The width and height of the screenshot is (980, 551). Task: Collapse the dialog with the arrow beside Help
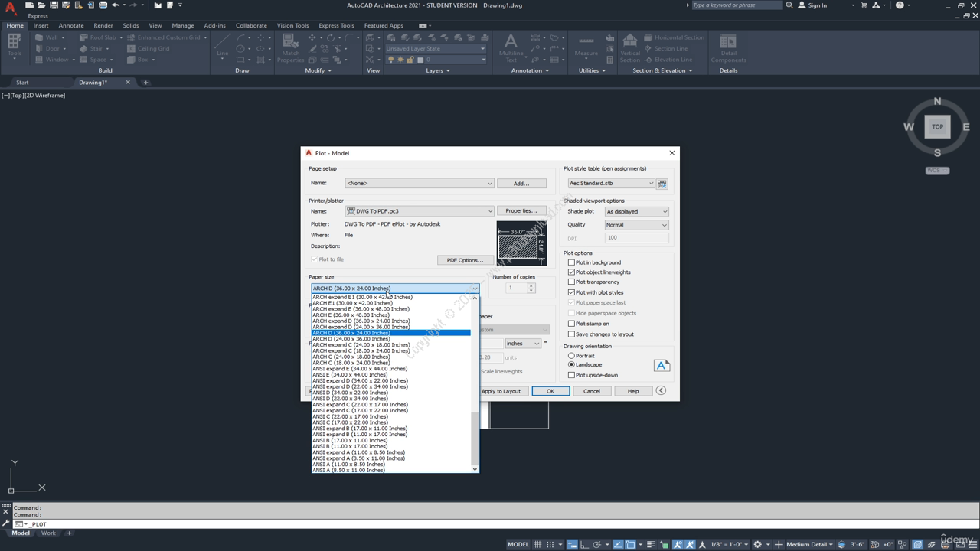point(661,391)
